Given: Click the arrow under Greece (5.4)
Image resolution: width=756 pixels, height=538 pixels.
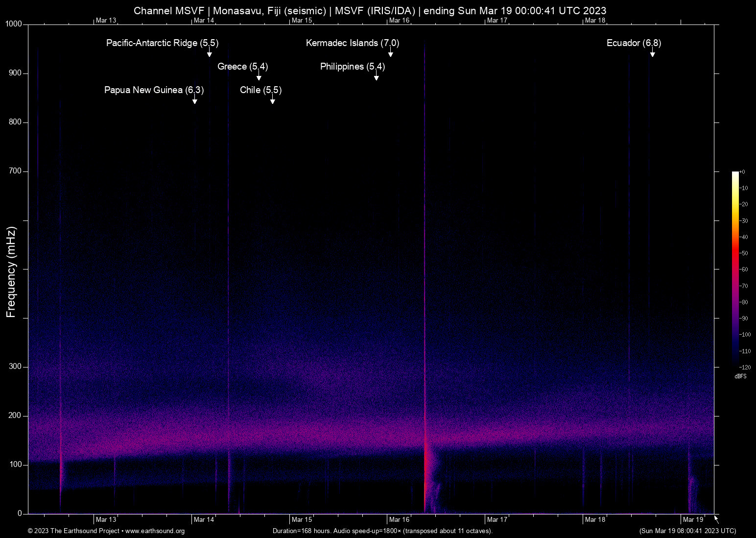Looking at the screenshot, I should click(x=259, y=77).
